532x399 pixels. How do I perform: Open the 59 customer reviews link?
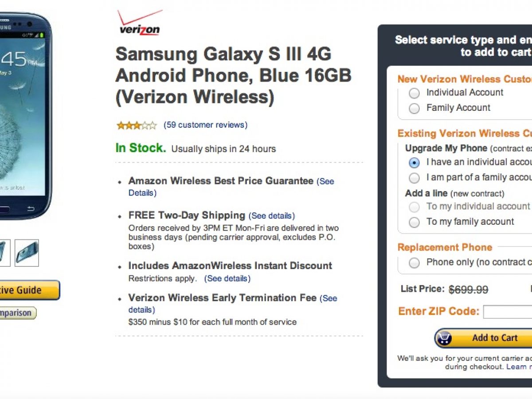(x=206, y=125)
